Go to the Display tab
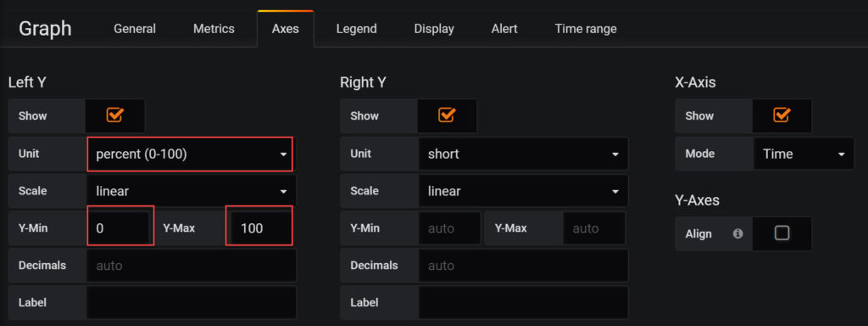The height and width of the screenshot is (326, 868). pos(434,29)
